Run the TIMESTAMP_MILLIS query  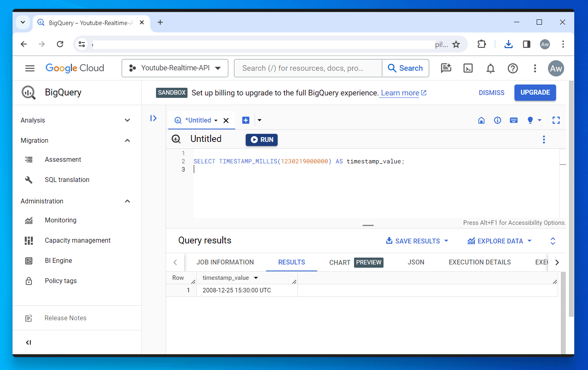pyautogui.click(x=261, y=140)
